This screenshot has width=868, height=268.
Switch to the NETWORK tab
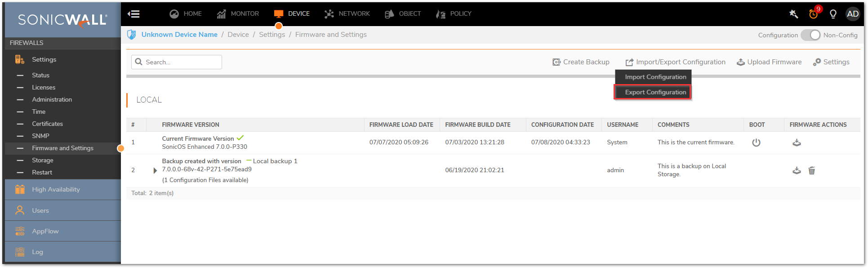347,14
